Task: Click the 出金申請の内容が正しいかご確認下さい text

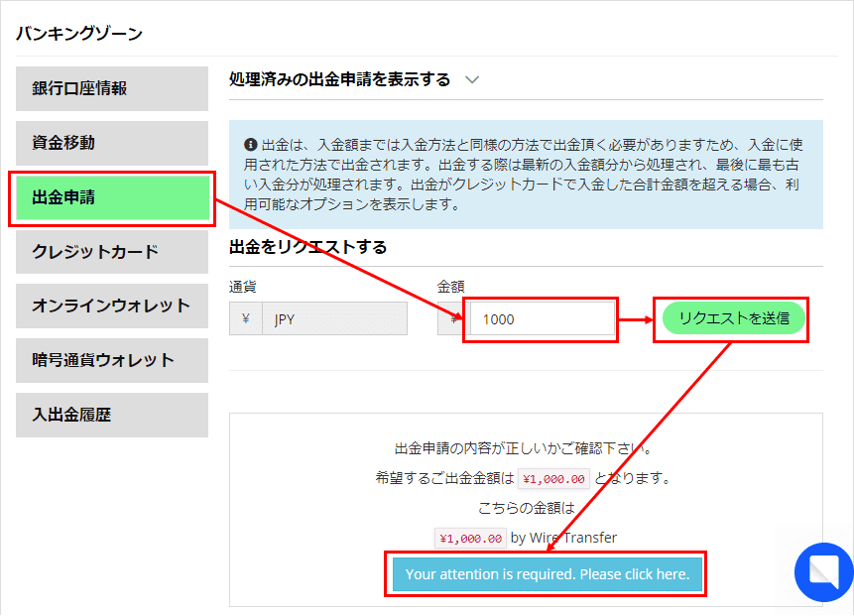Action: point(523,448)
